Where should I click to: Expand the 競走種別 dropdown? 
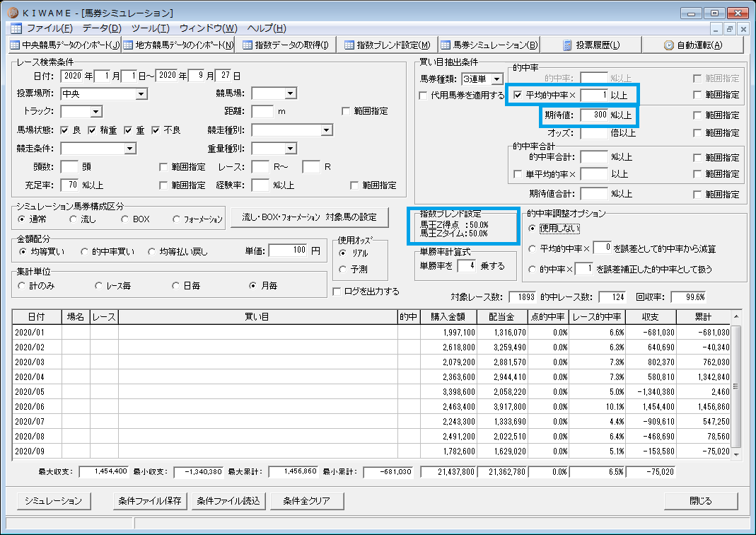click(327, 130)
